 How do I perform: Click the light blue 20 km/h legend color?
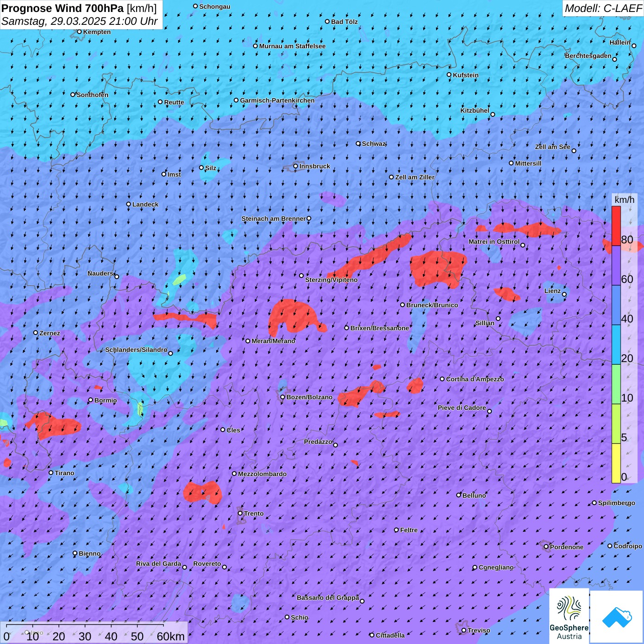pyautogui.click(x=616, y=345)
